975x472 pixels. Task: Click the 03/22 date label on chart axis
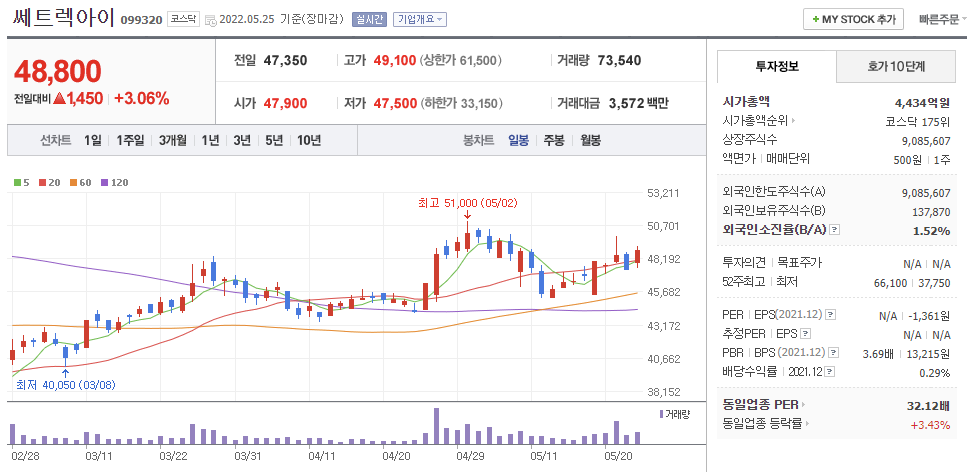click(x=173, y=456)
